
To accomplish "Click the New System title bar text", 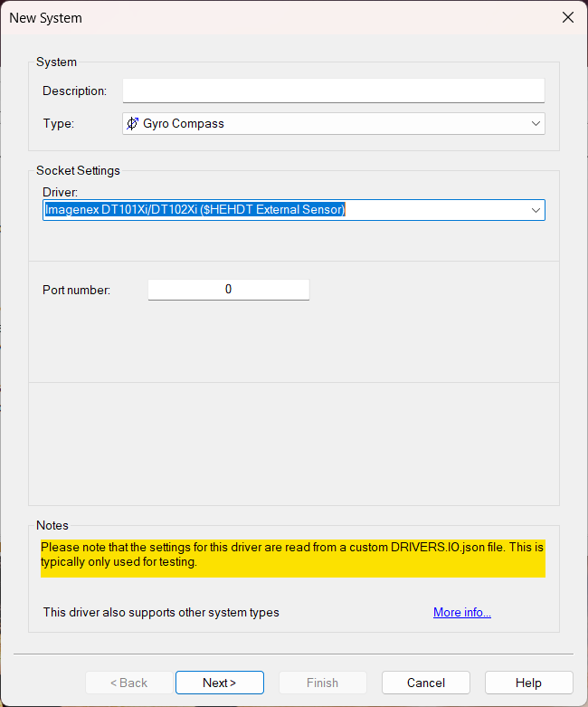I will pos(45,17).
